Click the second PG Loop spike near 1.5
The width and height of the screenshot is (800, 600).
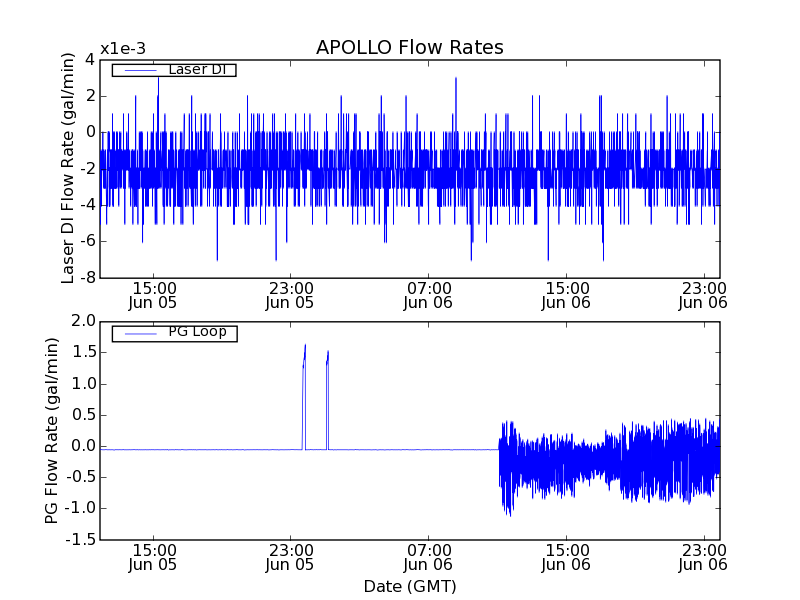327,400
